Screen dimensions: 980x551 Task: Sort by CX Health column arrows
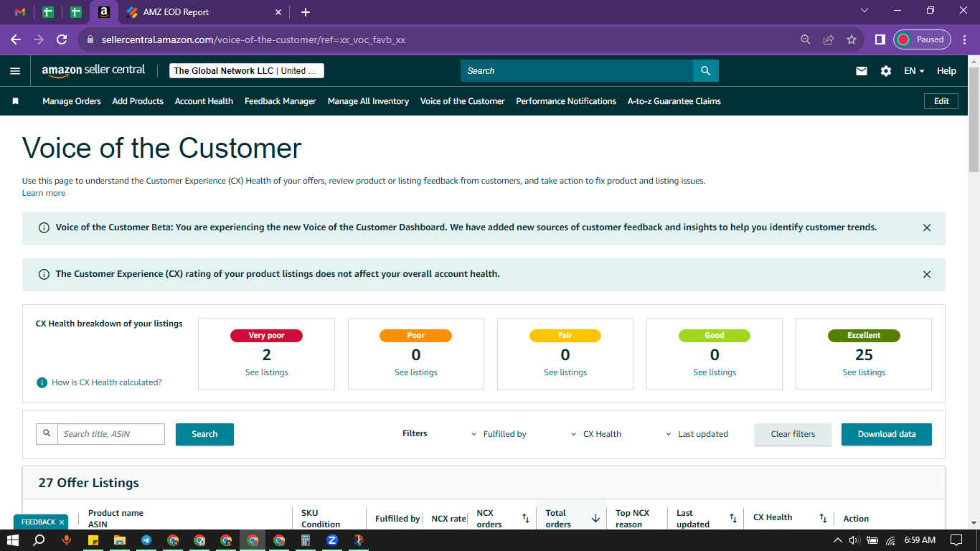(x=823, y=518)
